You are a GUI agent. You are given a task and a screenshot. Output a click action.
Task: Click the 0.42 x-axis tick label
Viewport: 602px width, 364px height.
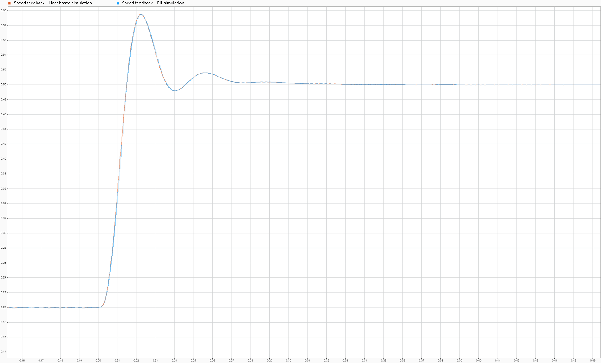[x=517, y=361]
